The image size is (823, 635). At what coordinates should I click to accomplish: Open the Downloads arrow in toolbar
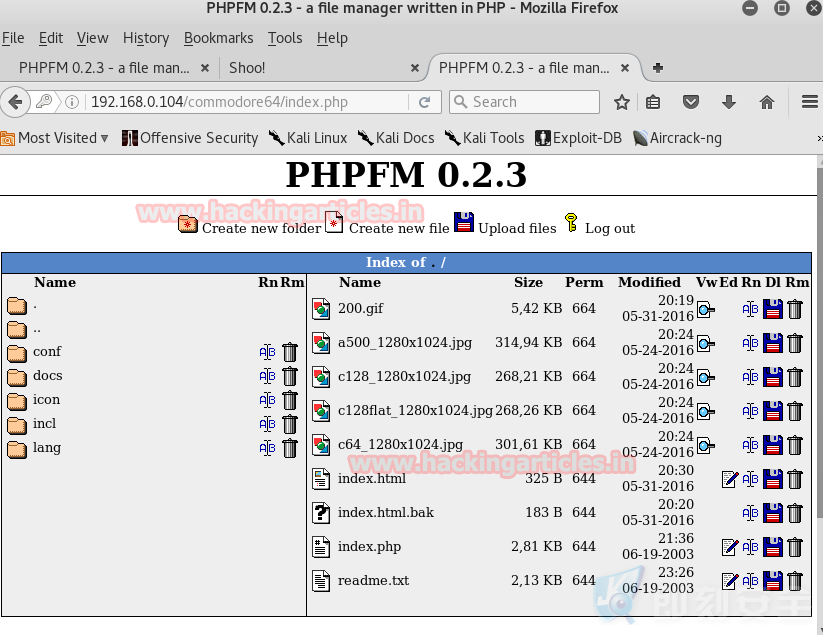click(x=729, y=102)
